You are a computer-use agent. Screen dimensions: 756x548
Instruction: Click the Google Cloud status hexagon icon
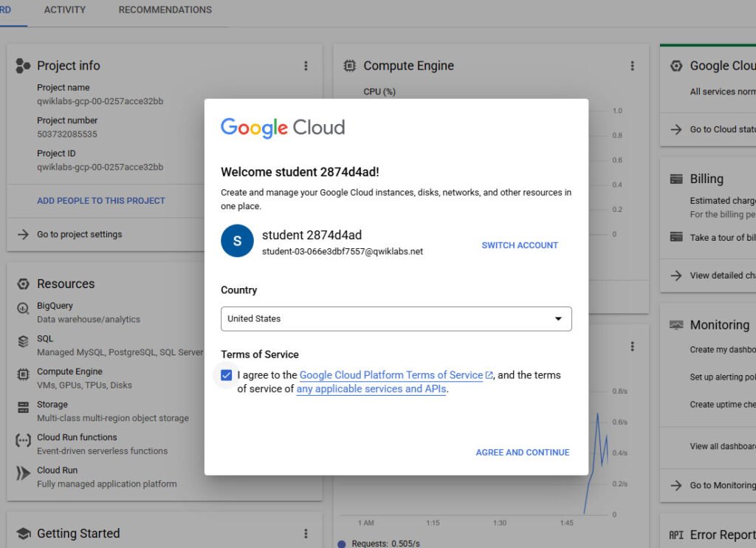(676, 66)
